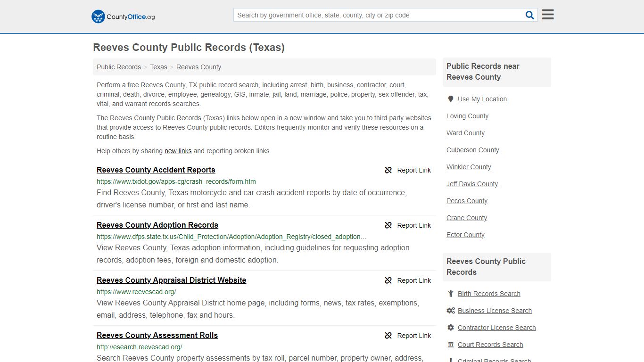The height and width of the screenshot is (362, 644).
Task: Click Use My Location
Action: pos(482,99)
